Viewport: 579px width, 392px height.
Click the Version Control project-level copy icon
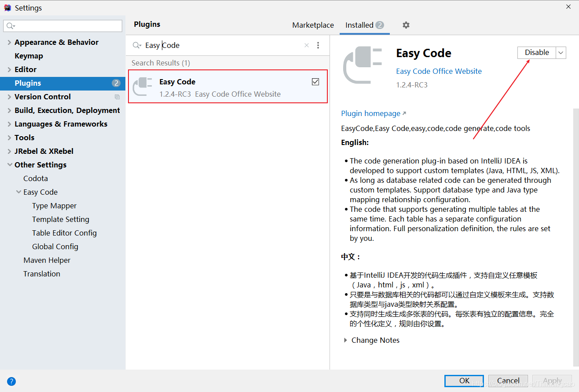pos(117,97)
